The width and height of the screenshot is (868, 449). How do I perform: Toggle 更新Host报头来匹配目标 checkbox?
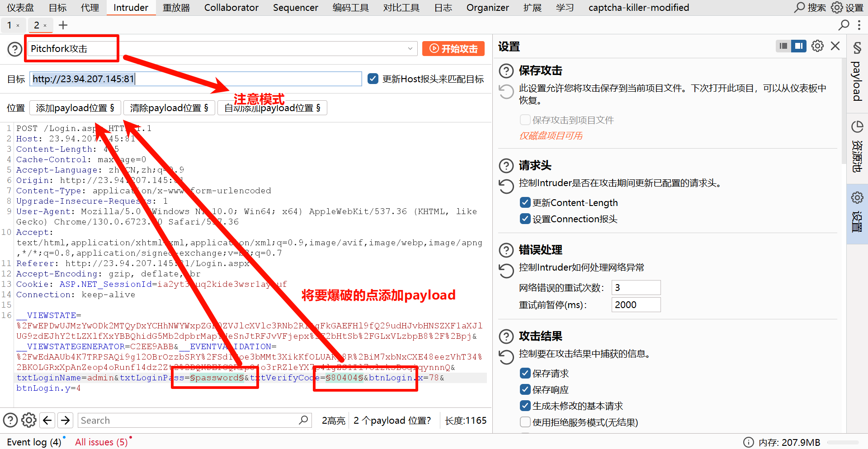[373, 79]
